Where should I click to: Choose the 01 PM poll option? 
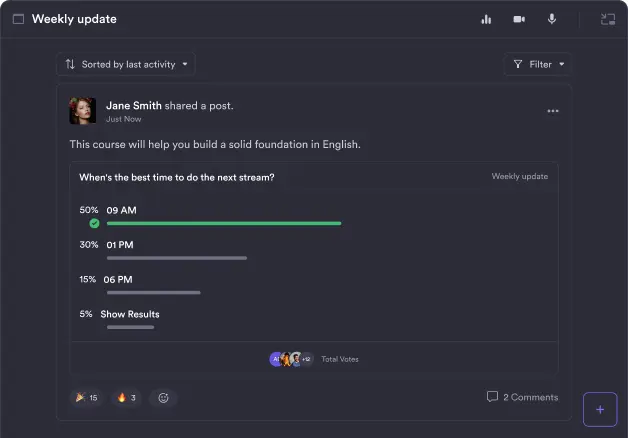coord(119,244)
